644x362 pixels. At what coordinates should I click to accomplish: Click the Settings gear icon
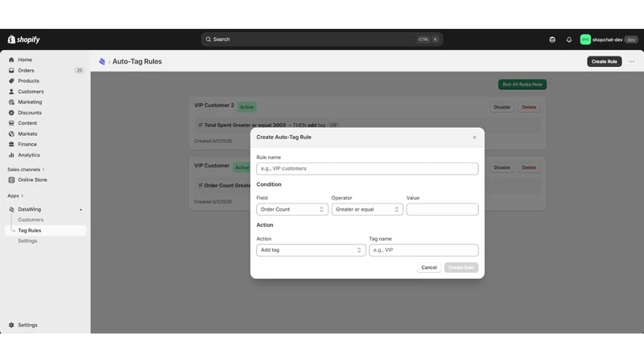click(11, 325)
